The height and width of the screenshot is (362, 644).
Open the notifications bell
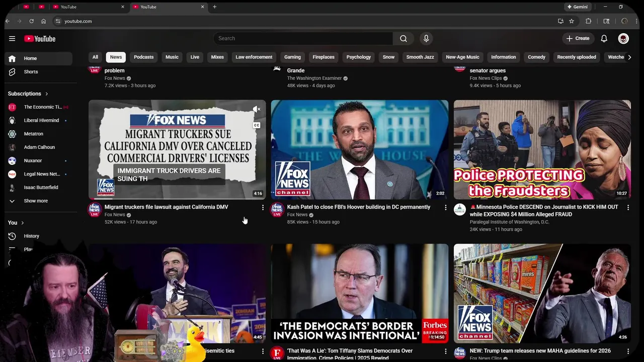pos(604,39)
